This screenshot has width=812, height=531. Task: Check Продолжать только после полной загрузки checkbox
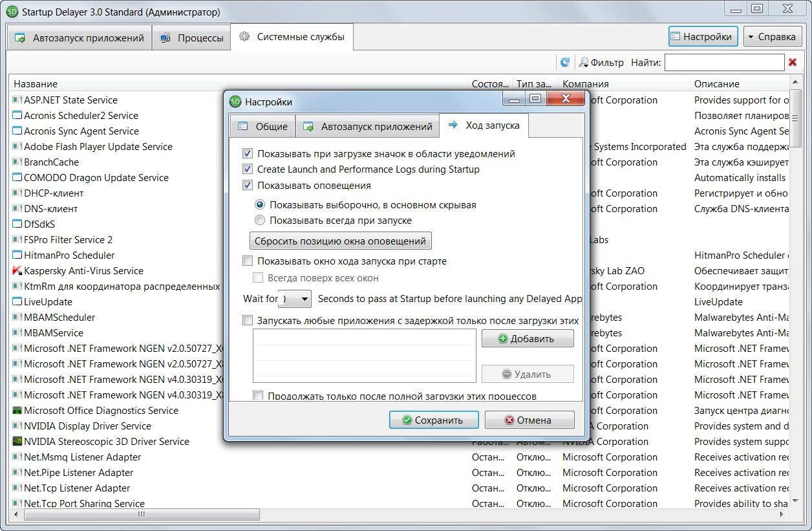click(258, 396)
